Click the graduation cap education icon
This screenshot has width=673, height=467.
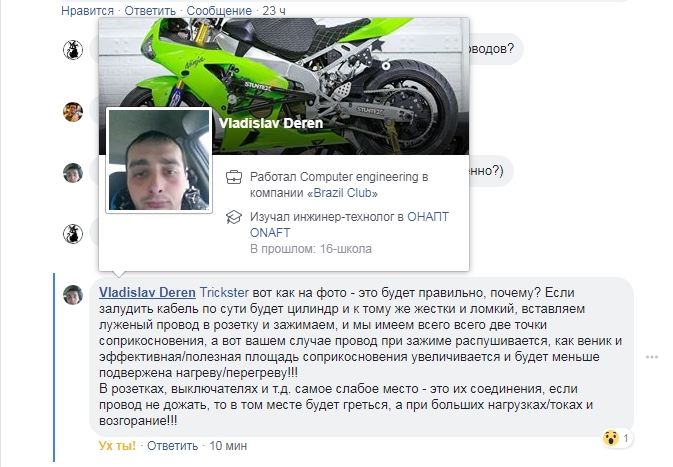(x=234, y=217)
